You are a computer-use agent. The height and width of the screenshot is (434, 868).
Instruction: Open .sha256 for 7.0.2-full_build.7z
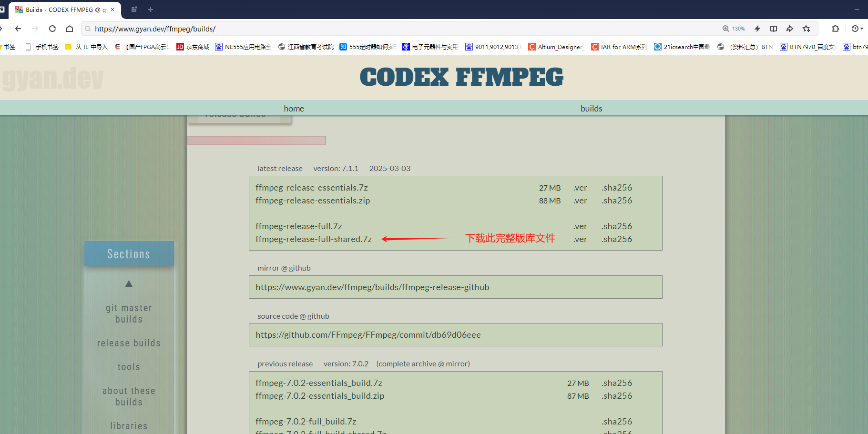tap(617, 422)
